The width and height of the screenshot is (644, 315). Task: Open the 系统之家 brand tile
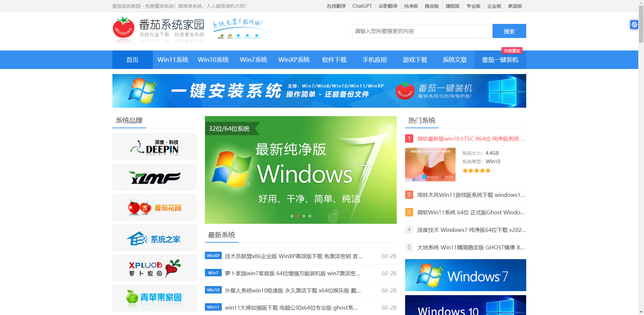coord(154,238)
